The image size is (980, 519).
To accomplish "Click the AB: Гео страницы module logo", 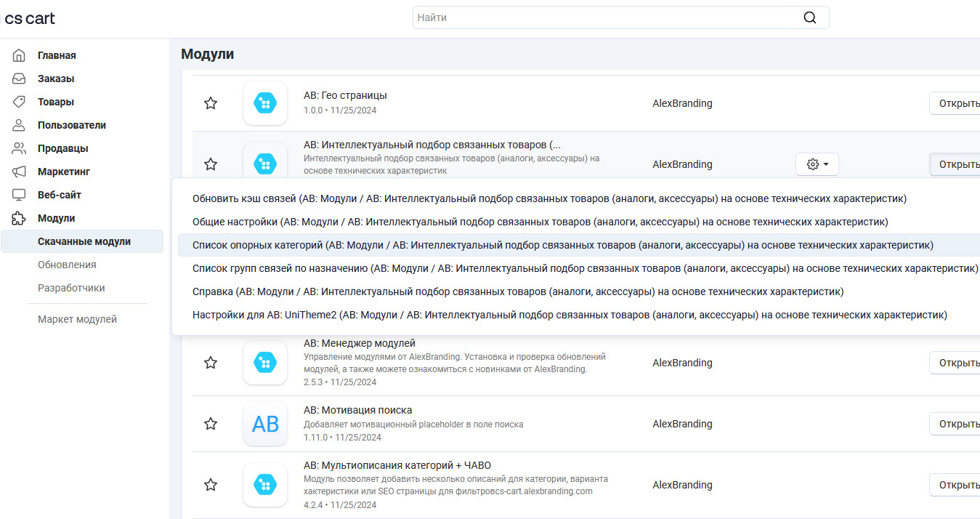I will click(265, 103).
